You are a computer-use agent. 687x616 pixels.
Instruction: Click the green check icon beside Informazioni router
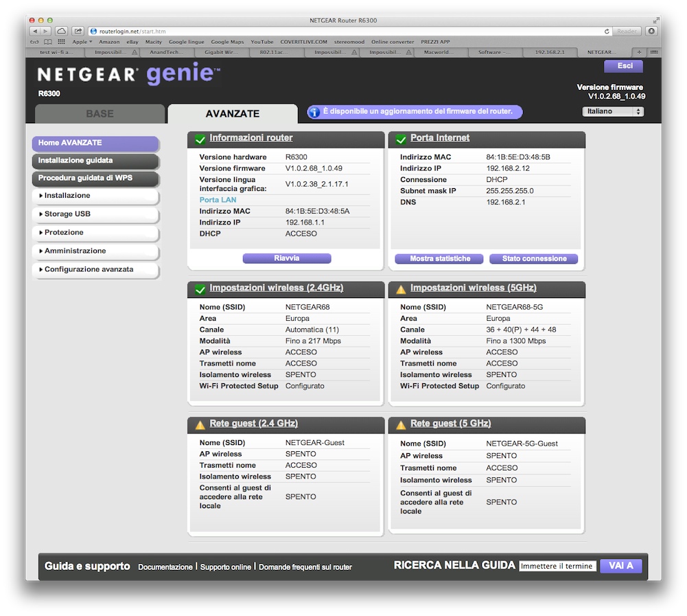coord(200,139)
